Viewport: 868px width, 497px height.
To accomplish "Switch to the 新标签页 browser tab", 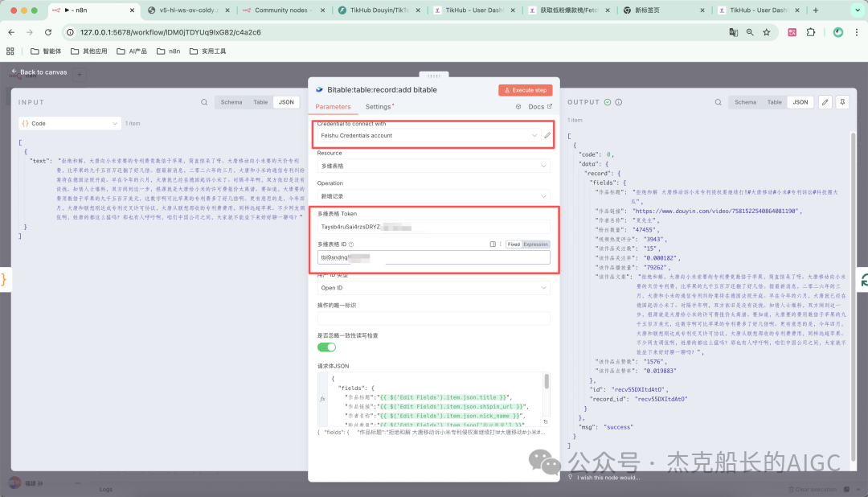I will [665, 10].
